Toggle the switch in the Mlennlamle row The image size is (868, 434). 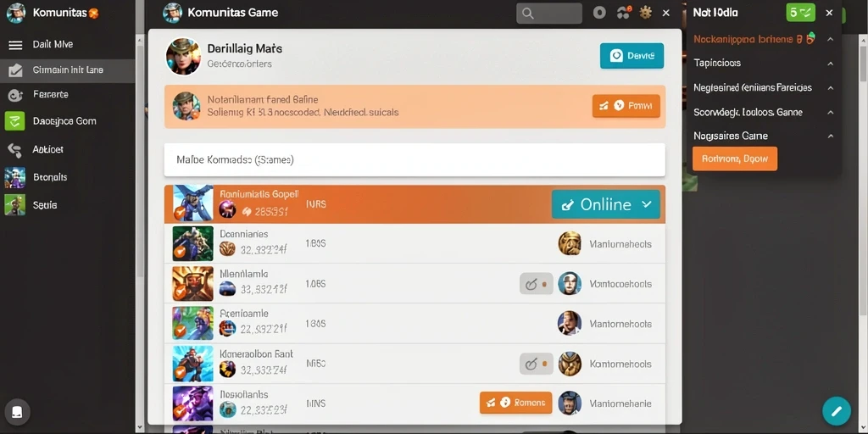536,284
